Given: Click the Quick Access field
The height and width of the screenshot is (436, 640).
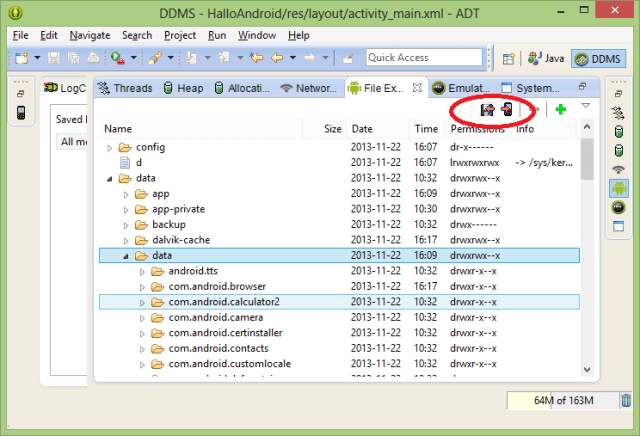Looking at the screenshot, I should click(424, 58).
